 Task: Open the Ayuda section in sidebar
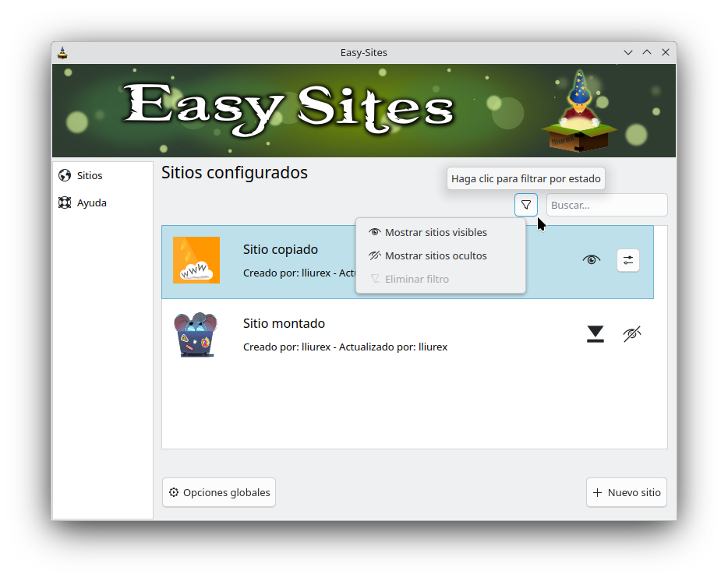click(91, 203)
